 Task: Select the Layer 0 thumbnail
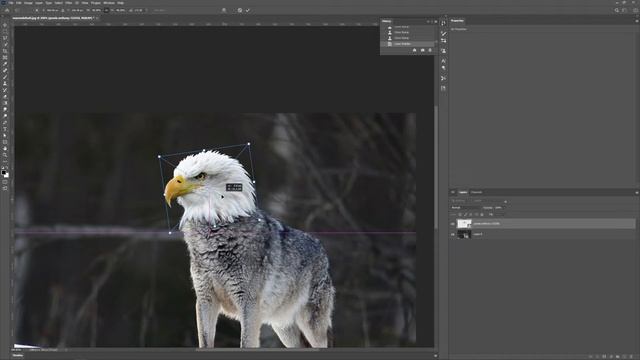coord(464,234)
